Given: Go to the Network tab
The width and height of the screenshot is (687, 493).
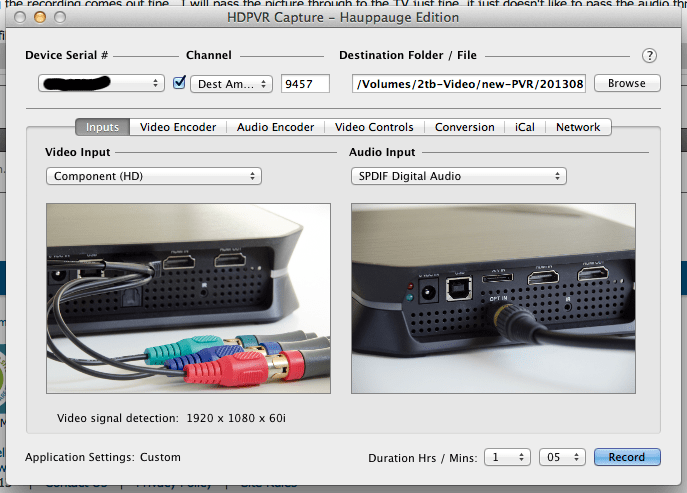Looking at the screenshot, I should pyautogui.click(x=578, y=127).
